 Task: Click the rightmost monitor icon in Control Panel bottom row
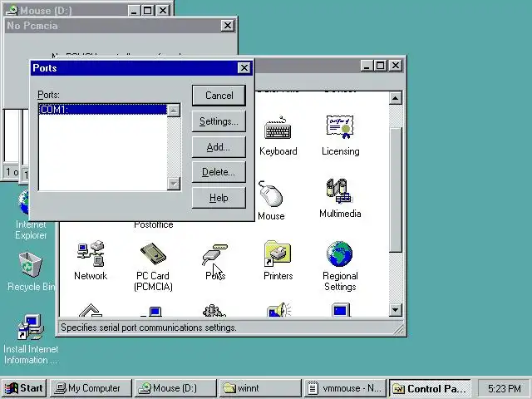(340, 310)
